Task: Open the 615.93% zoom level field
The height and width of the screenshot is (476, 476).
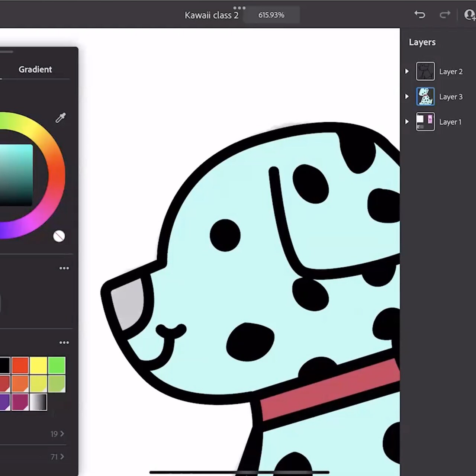Action: [x=271, y=15]
